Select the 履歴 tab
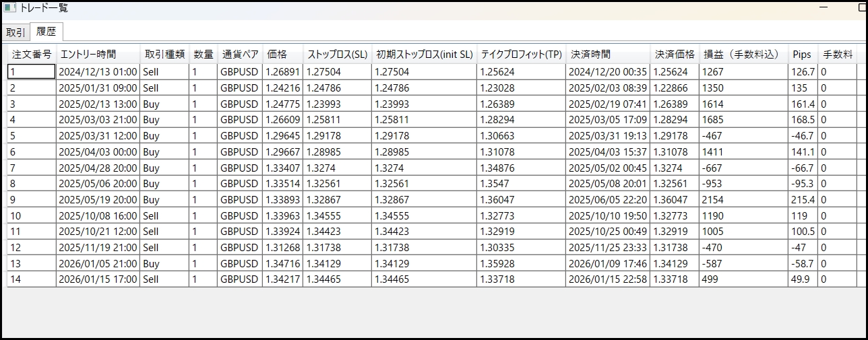 click(x=46, y=32)
